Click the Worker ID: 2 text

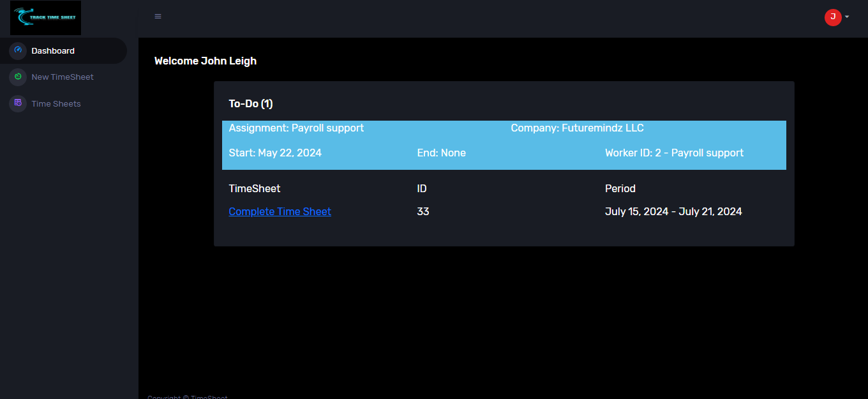pos(674,153)
